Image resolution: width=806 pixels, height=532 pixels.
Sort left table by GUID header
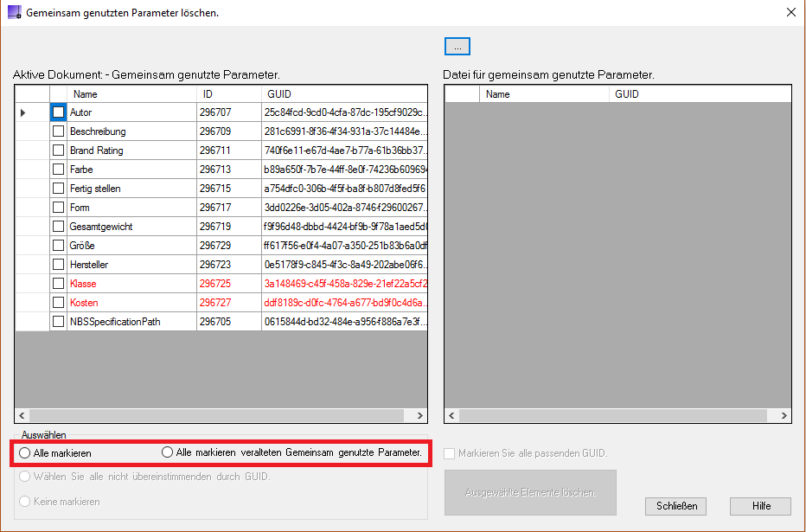(344, 94)
